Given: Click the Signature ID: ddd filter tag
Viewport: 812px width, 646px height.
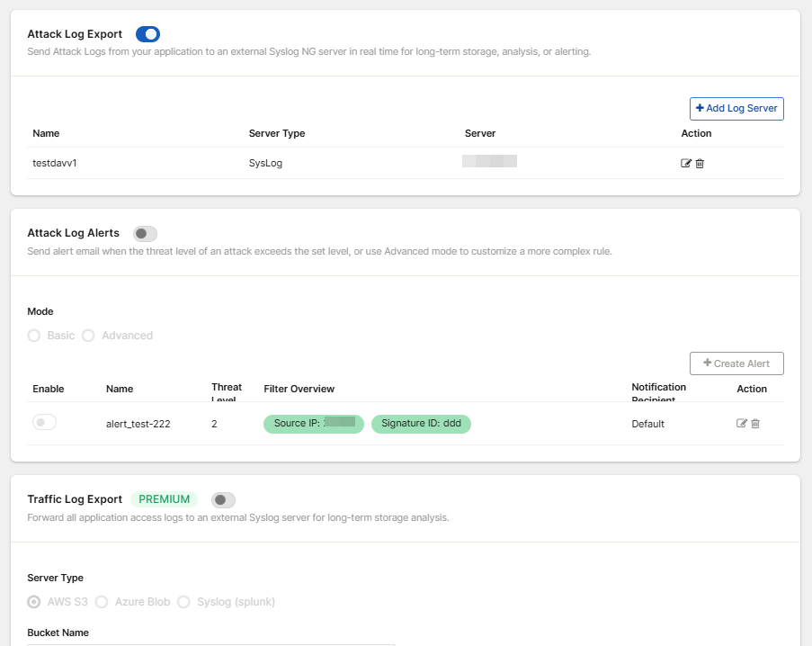Looking at the screenshot, I should [x=421, y=424].
